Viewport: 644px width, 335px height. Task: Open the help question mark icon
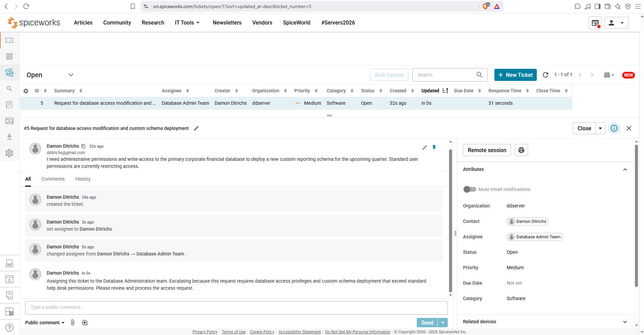pos(9,328)
